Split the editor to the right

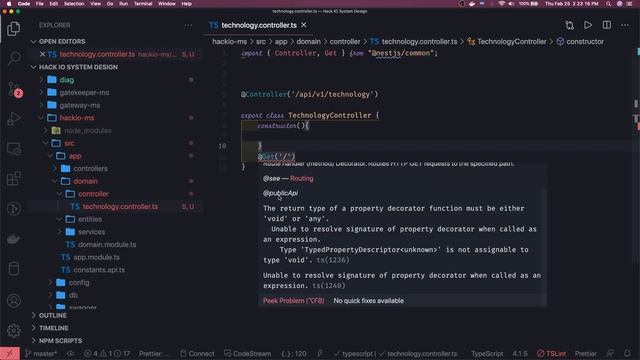[x=607, y=25]
